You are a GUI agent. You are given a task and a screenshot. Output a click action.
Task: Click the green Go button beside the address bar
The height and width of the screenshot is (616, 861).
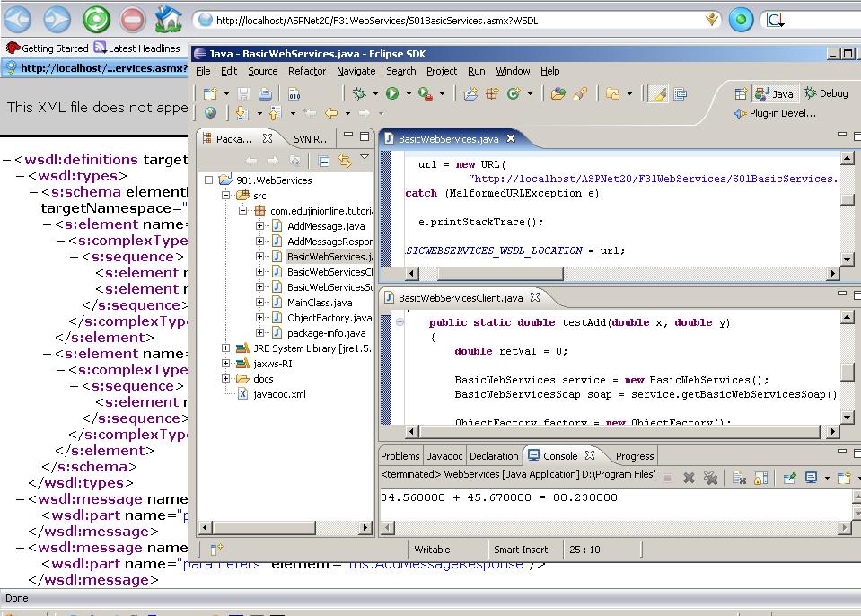741,21
